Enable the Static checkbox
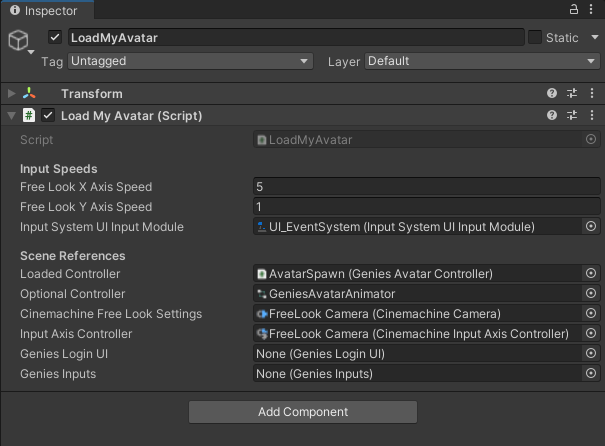 point(535,37)
